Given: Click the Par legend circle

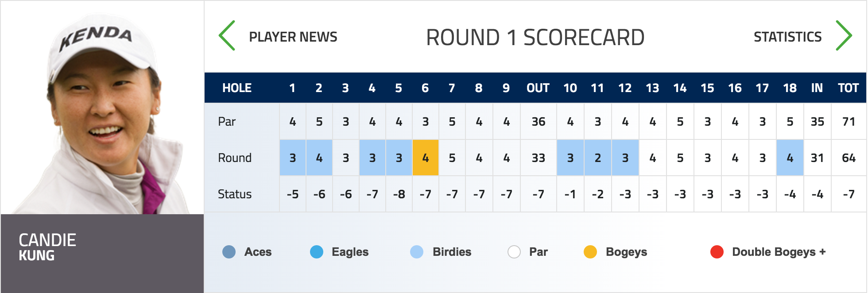Looking at the screenshot, I should point(514,252).
